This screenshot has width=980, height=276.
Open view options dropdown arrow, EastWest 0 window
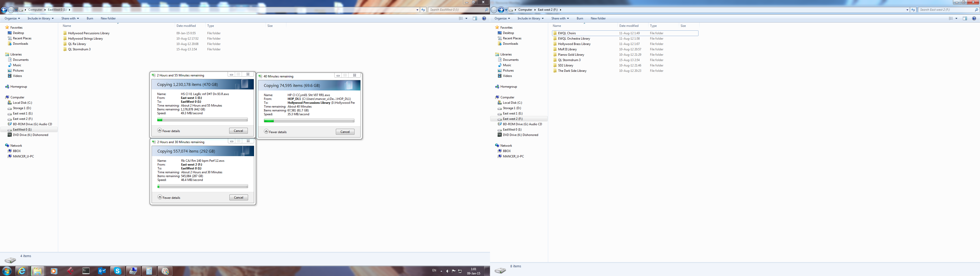click(467, 18)
